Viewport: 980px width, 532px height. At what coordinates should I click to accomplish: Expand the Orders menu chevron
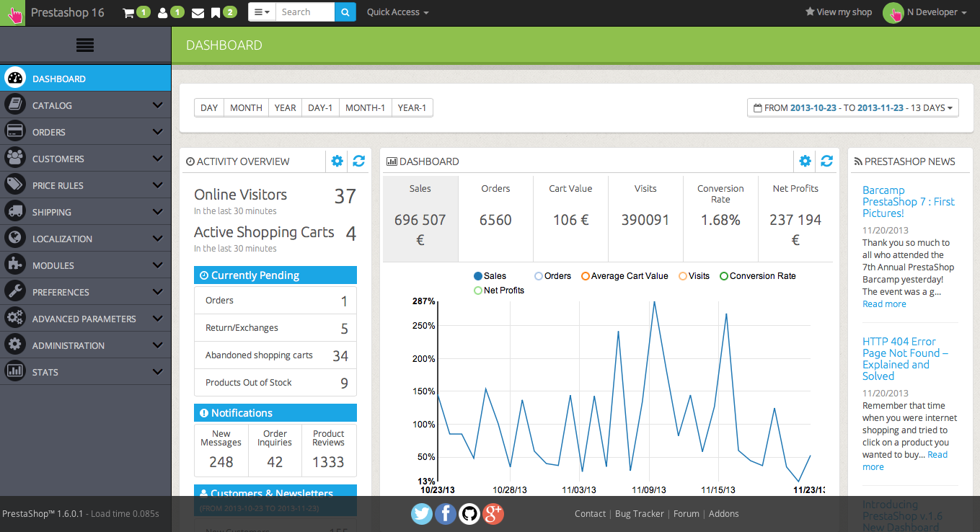[x=158, y=132]
